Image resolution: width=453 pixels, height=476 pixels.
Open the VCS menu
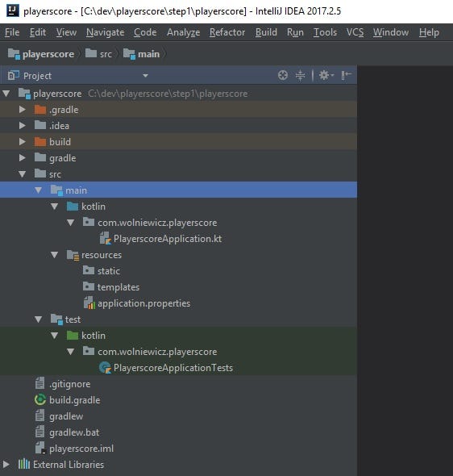pyautogui.click(x=355, y=32)
